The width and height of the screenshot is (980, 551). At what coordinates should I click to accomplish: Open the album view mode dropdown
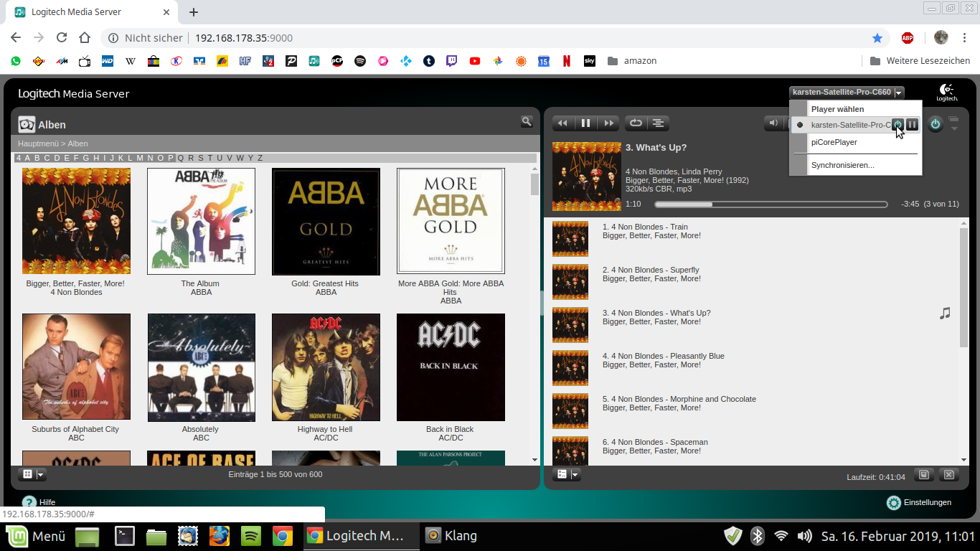[41, 474]
